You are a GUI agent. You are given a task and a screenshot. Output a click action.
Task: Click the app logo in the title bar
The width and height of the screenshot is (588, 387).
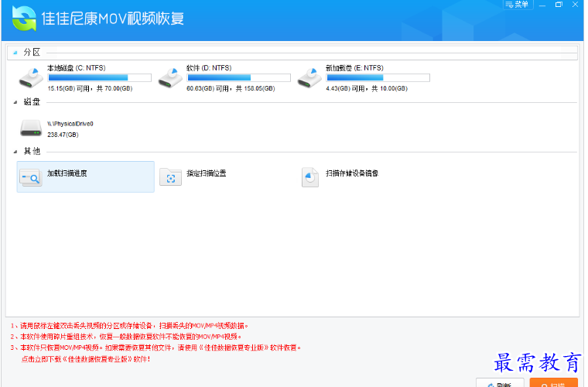coord(24,19)
